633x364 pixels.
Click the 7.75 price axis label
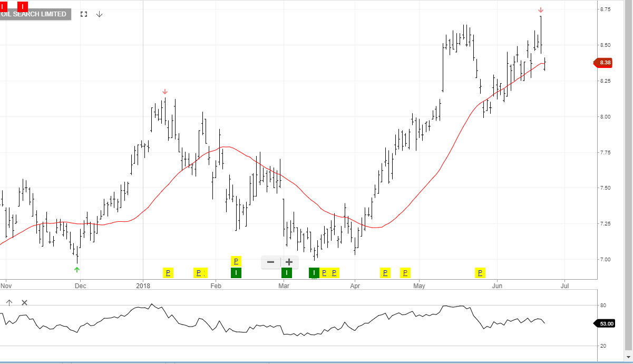[x=605, y=152]
